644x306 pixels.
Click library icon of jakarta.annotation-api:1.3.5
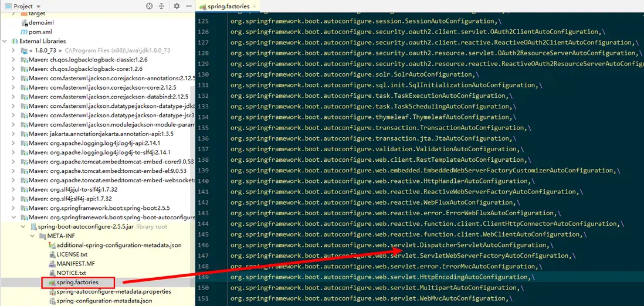click(24, 134)
